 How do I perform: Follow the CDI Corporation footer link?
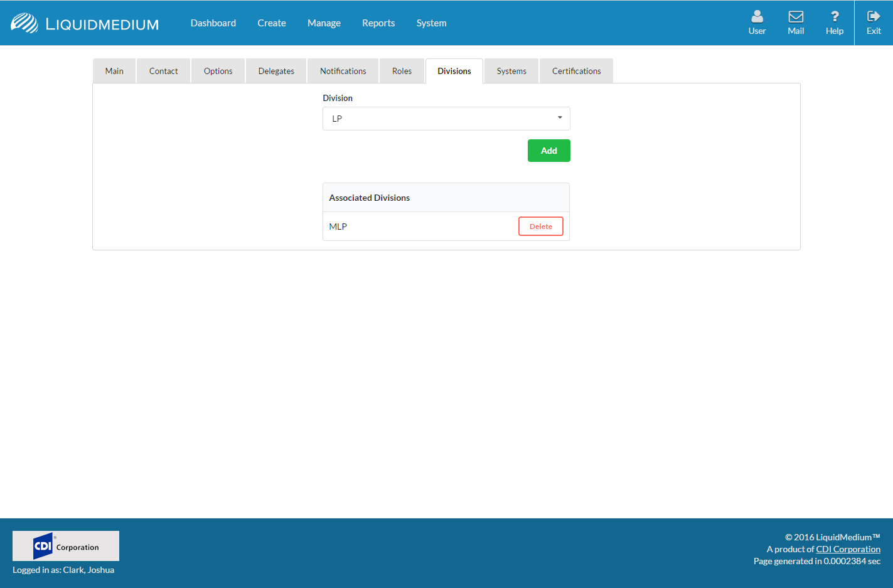pos(848,549)
